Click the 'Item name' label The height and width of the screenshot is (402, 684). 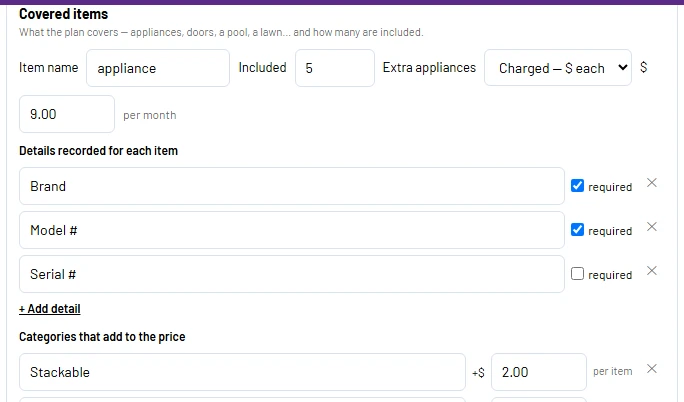click(x=48, y=68)
